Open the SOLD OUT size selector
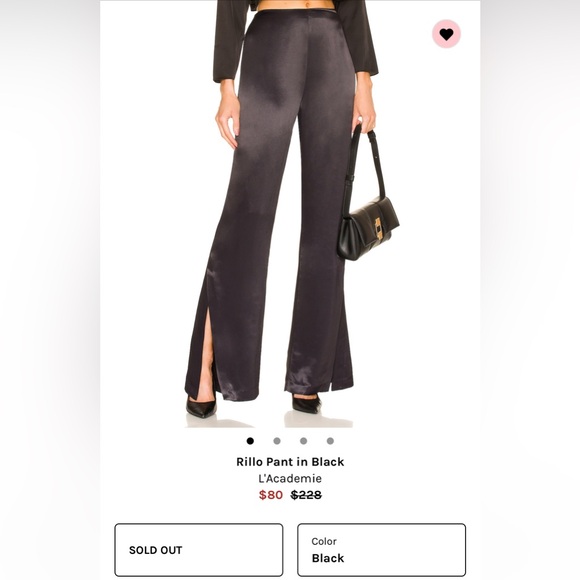Viewport: 580px width, 580px height. pos(199,550)
